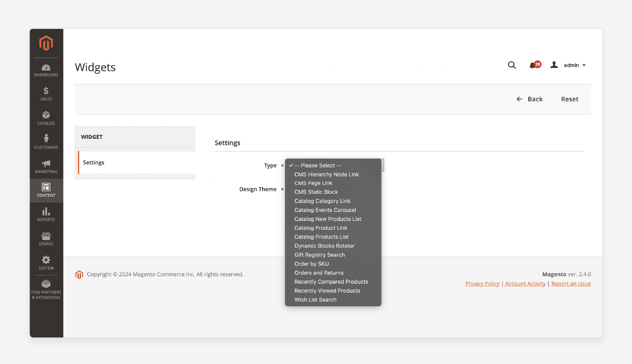Open the System menu
632x364 pixels.
[46, 263]
